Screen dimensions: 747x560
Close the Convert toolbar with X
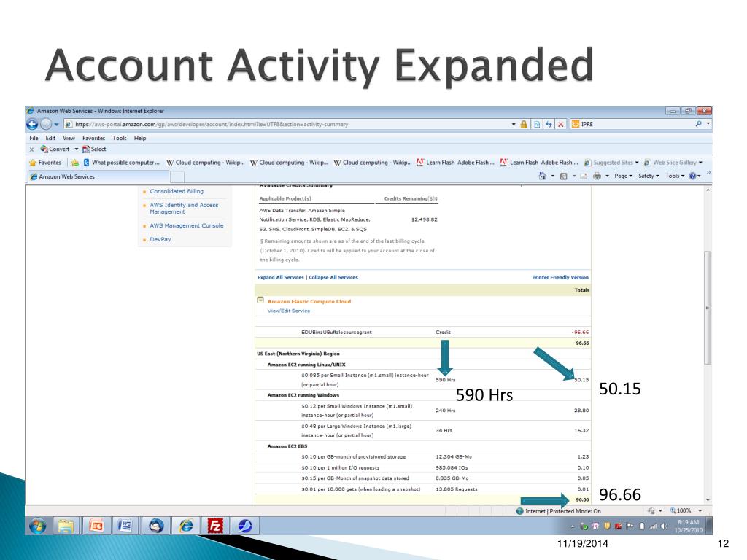pyautogui.click(x=31, y=149)
